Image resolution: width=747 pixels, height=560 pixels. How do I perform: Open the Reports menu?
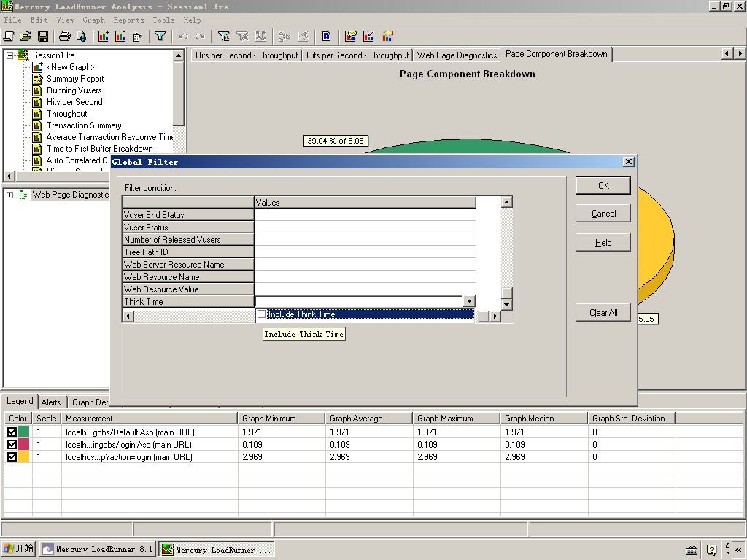coord(128,20)
